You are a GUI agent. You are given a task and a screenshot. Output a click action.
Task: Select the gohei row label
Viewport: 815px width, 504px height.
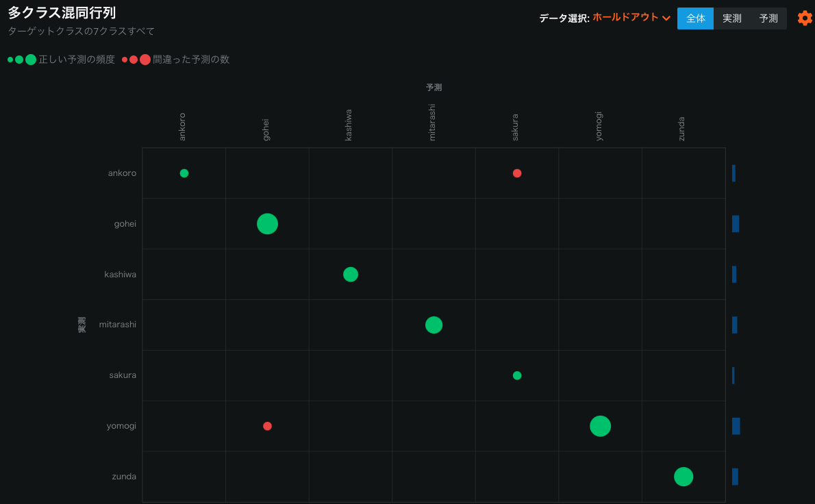click(125, 224)
